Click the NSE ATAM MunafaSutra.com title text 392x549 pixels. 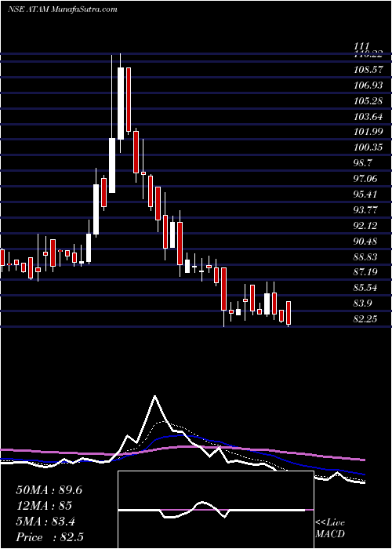[x=62, y=9]
